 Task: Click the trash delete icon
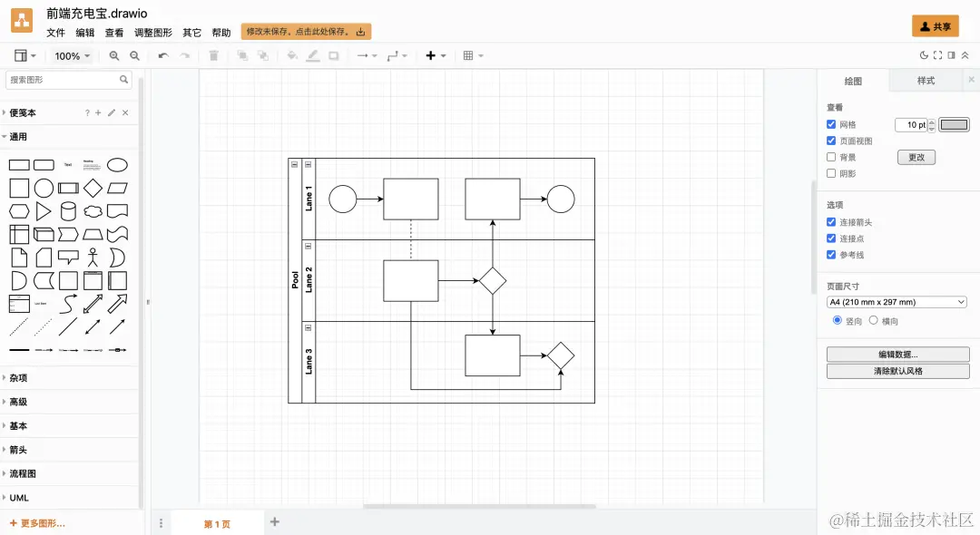213,55
